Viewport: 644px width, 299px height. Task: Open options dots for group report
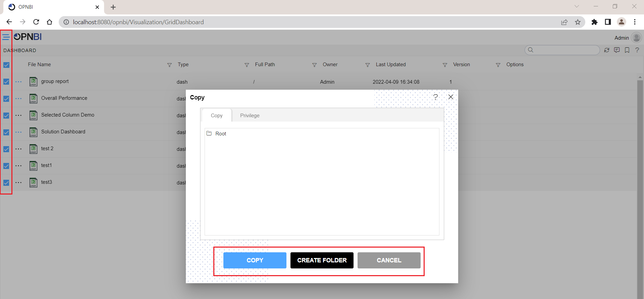(x=18, y=82)
